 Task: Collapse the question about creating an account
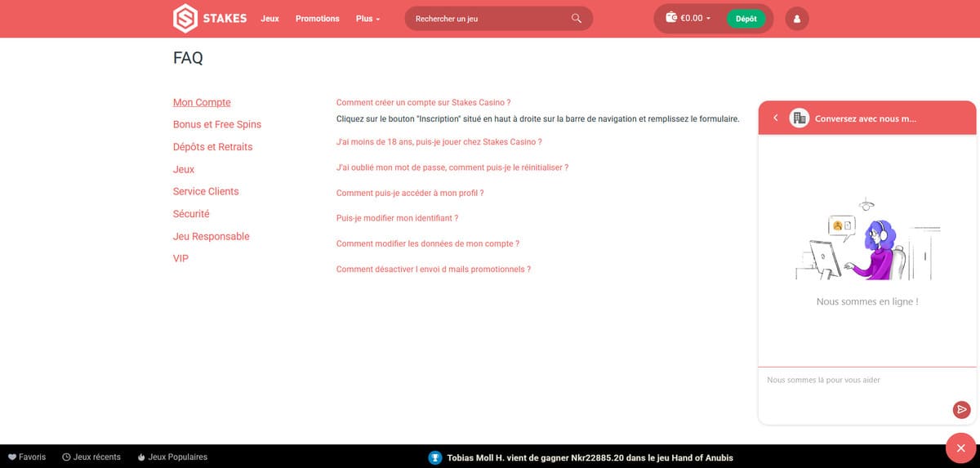(x=423, y=103)
